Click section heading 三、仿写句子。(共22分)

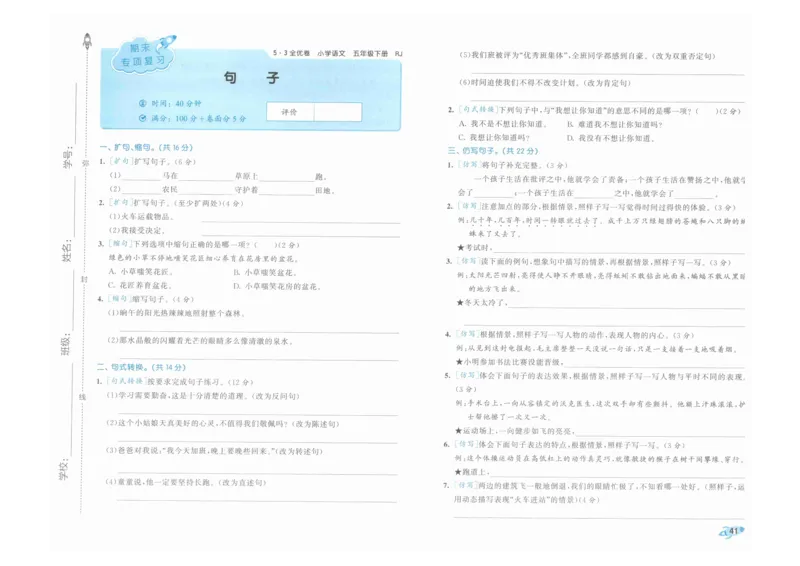coord(493,151)
